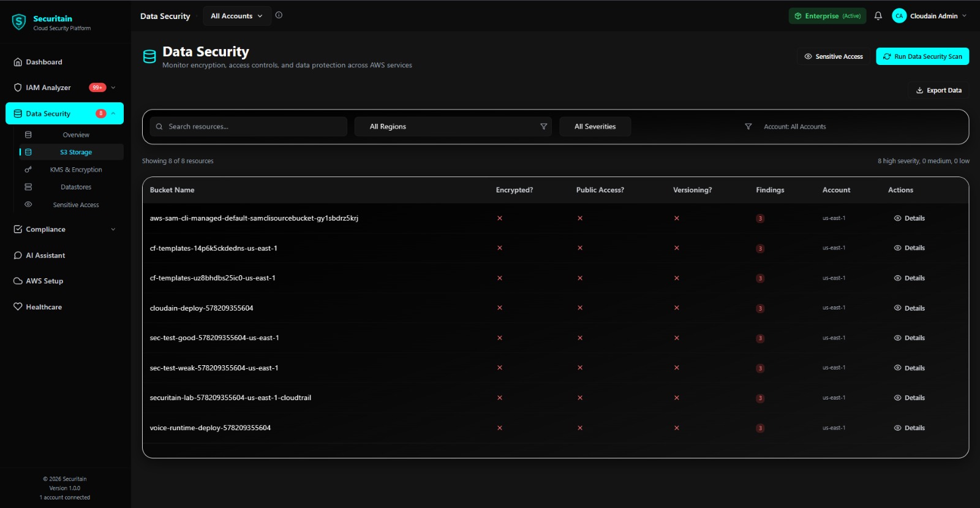Click the filter funnel beside Account: All Accounts

point(748,127)
